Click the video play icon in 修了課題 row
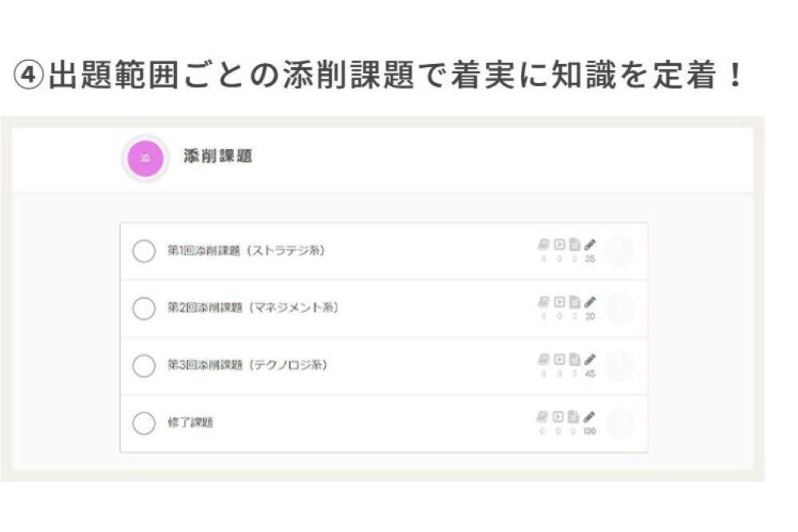798x532 pixels. (558, 417)
